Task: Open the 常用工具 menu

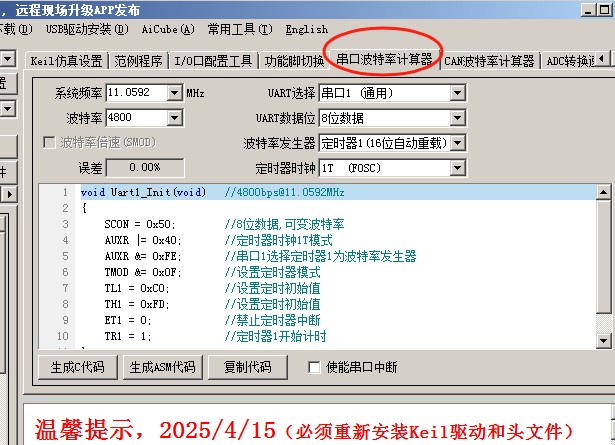Action: point(240,29)
